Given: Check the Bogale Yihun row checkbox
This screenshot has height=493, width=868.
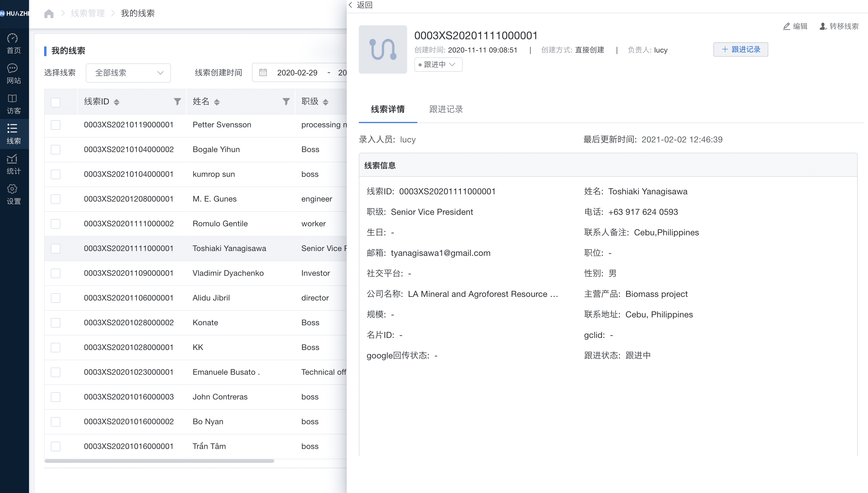Looking at the screenshot, I should pos(56,150).
